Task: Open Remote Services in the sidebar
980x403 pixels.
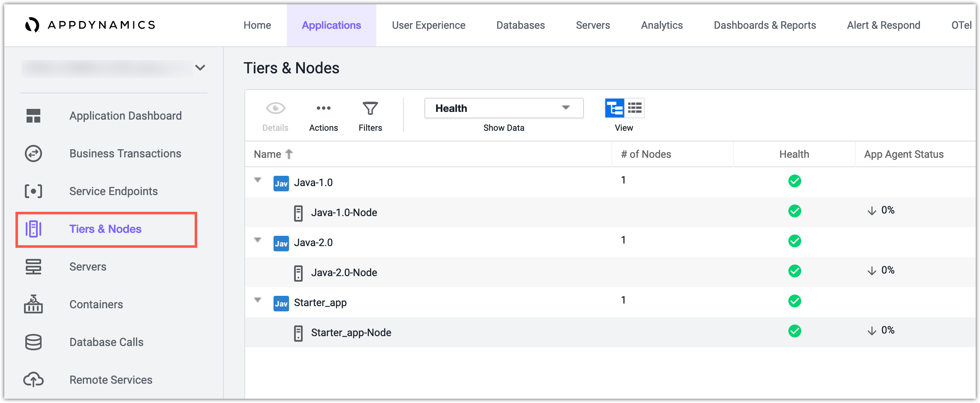Action: [111, 380]
